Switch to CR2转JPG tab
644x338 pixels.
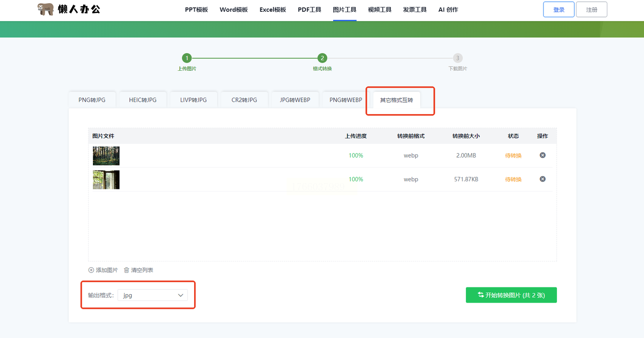(244, 100)
